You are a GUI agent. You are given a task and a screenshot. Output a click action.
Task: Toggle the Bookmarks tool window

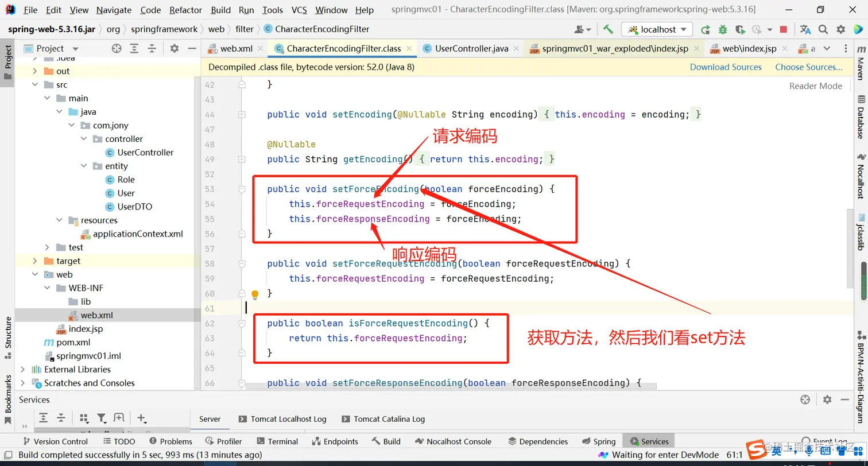(x=8, y=399)
